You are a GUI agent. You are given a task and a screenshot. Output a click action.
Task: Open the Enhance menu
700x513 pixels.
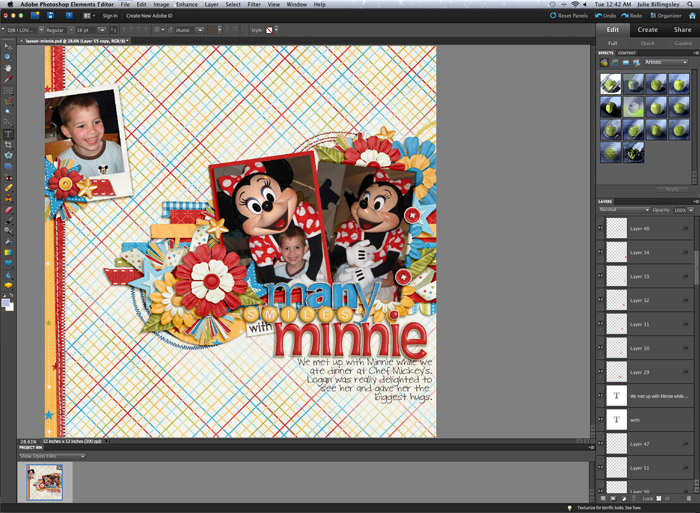click(x=187, y=4)
